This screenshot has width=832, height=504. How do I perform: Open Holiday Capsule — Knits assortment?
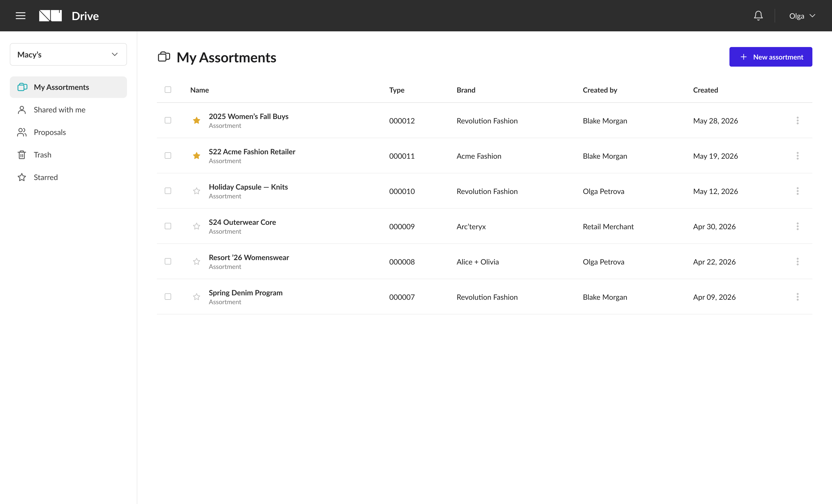pos(248,187)
